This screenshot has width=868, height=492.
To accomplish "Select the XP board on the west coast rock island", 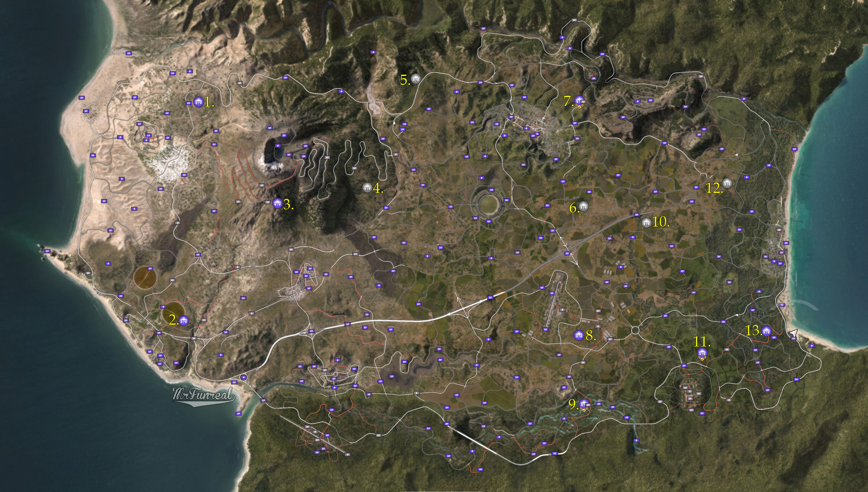I will tap(47, 251).
